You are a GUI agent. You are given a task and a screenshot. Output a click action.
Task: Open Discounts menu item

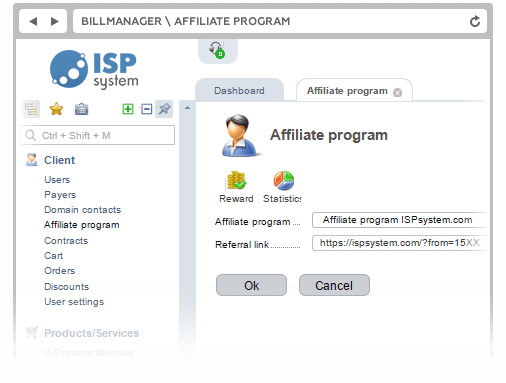66,287
